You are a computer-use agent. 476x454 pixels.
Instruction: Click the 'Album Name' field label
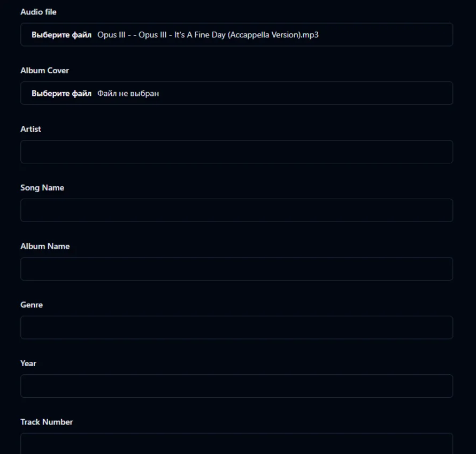[45, 246]
